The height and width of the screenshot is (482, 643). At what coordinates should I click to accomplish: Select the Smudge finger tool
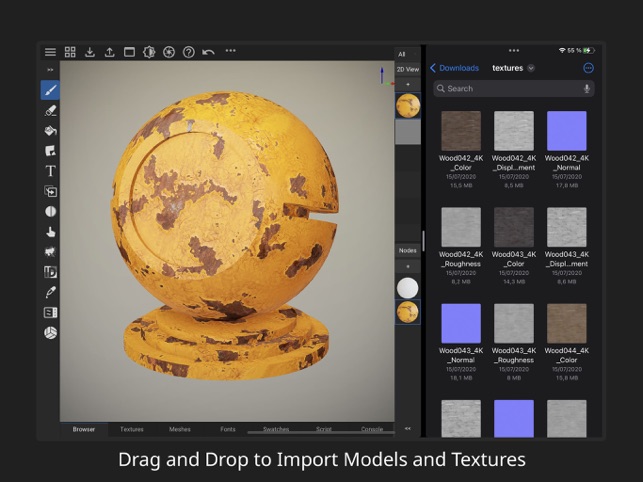pyautogui.click(x=50, y=232)
